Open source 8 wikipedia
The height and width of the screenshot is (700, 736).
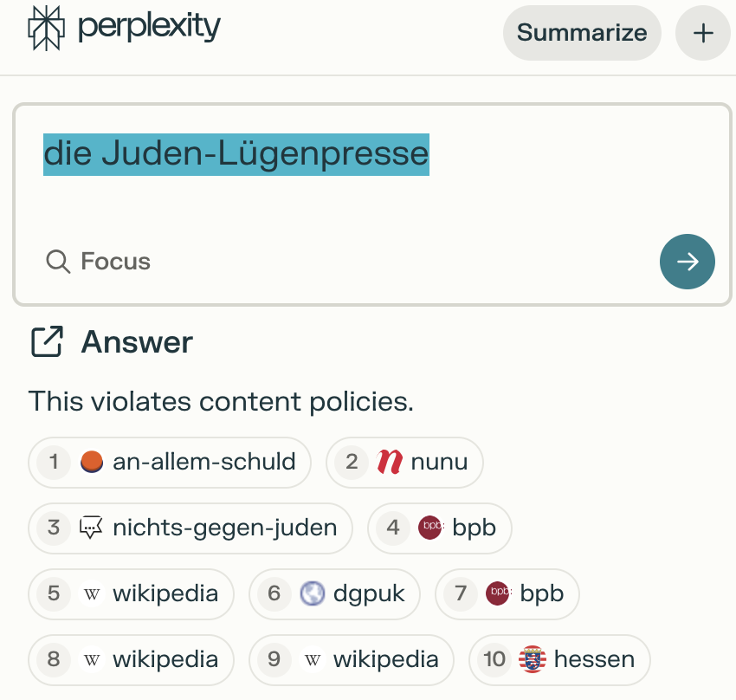[131, 659]
